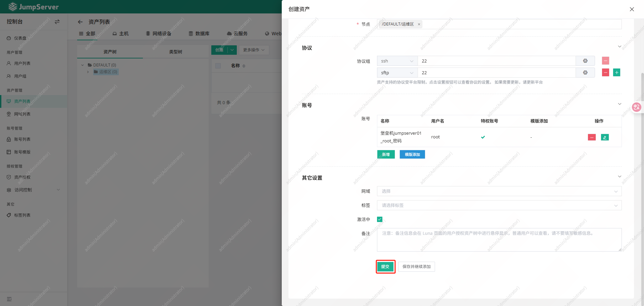The width and height of the screenshot is (644, 306).
Task: Click the 节点 selection field
Action: [499, 24]
